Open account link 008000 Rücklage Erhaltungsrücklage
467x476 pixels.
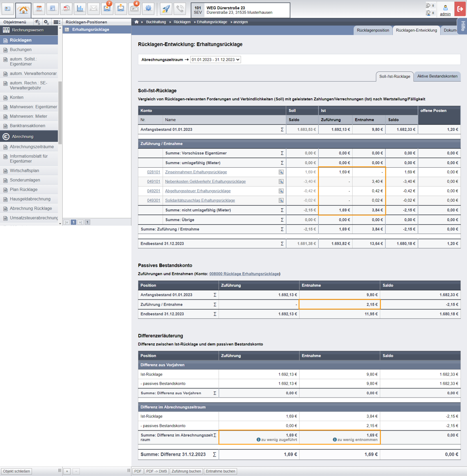pyautogui.click(x=244, y=274)
